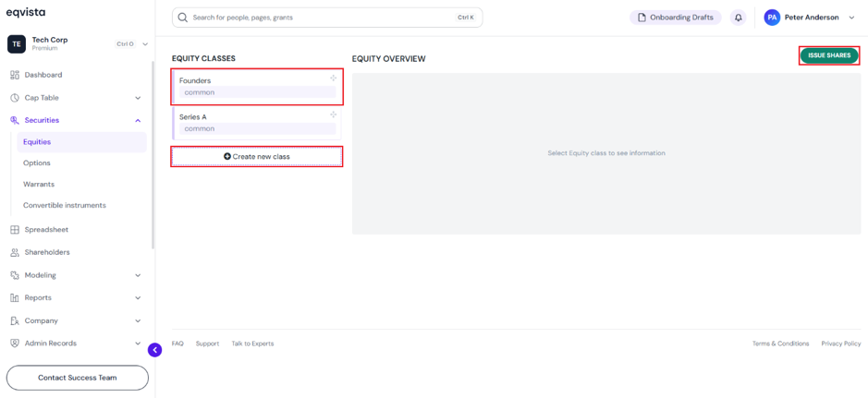
Task: Click the Peter Anderson name
Action: [x=813, y=18]
